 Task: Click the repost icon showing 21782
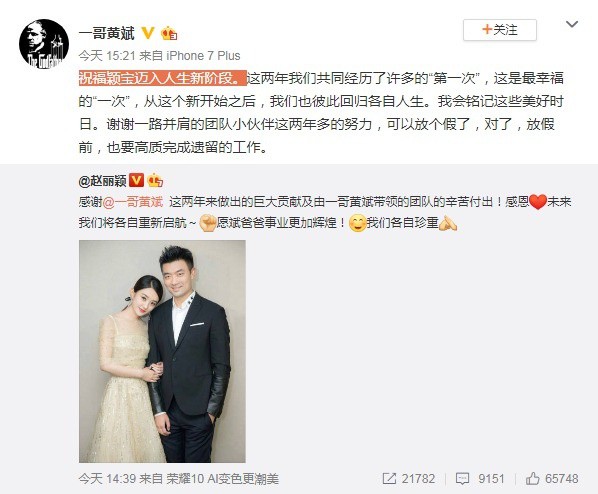(389, 478)
